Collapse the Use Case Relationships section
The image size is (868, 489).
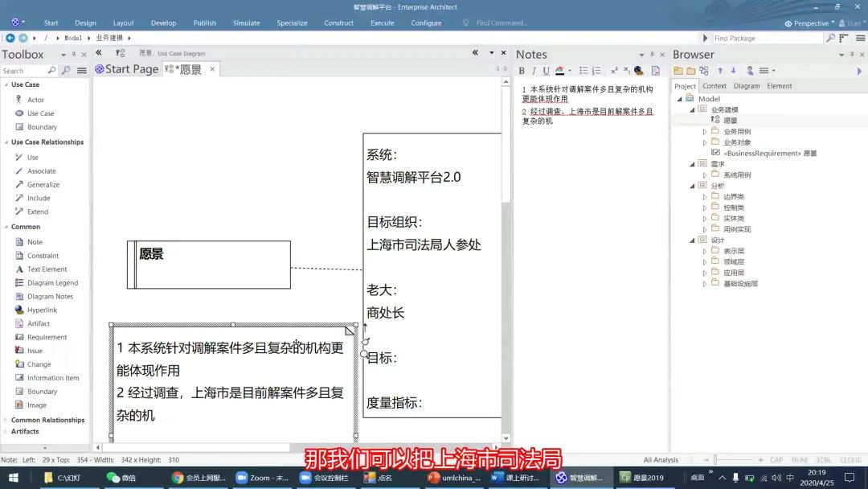pos(6,142)
